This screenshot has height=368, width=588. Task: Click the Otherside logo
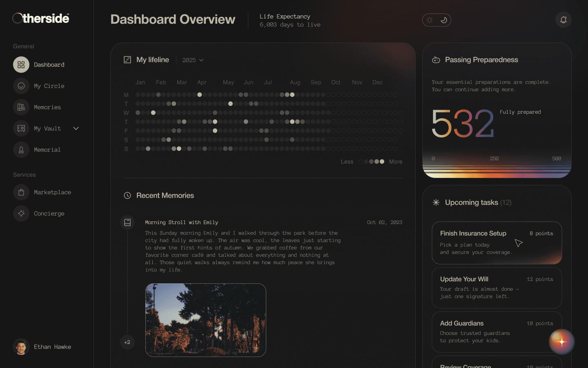[x=41, y=18]
